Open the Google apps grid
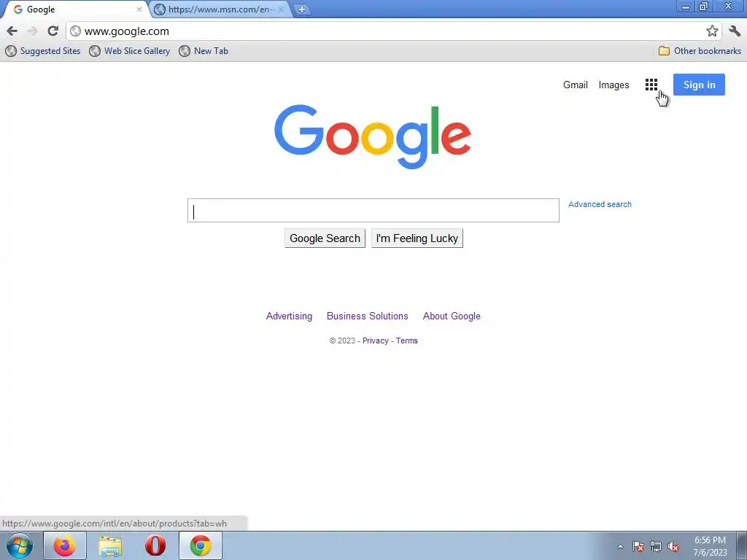Screen dimensions: 747x560 (651, 85)
